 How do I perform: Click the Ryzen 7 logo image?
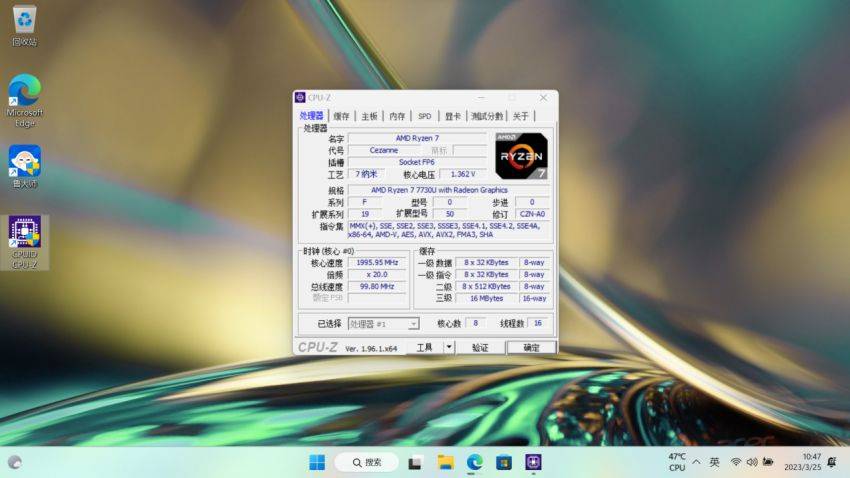point(521,155)
